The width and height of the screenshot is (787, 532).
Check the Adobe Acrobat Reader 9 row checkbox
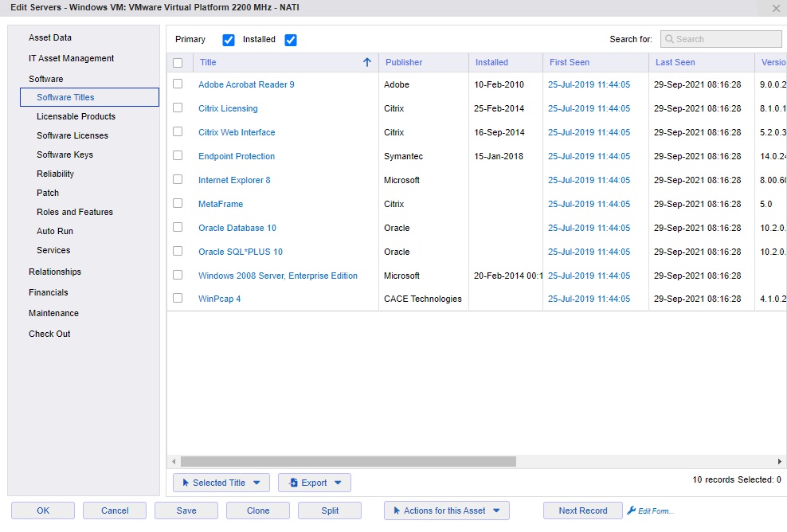[178, 84]
